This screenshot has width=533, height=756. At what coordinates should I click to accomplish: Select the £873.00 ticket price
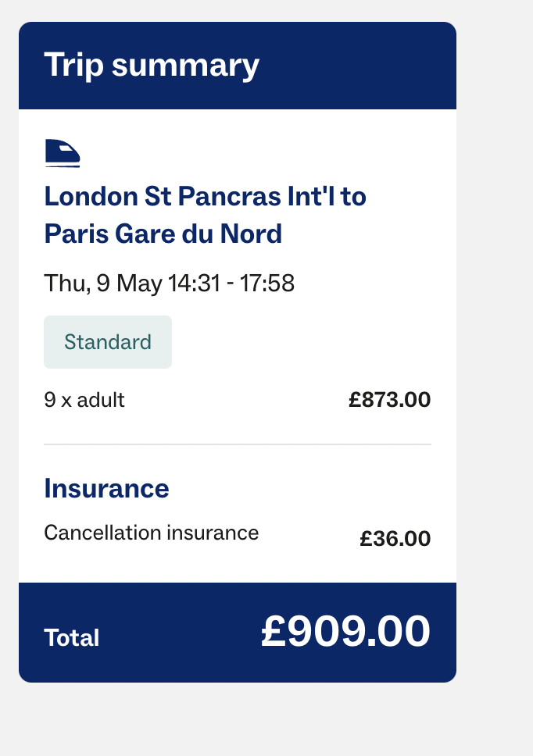pyautogui.click(x=390, y=400)
